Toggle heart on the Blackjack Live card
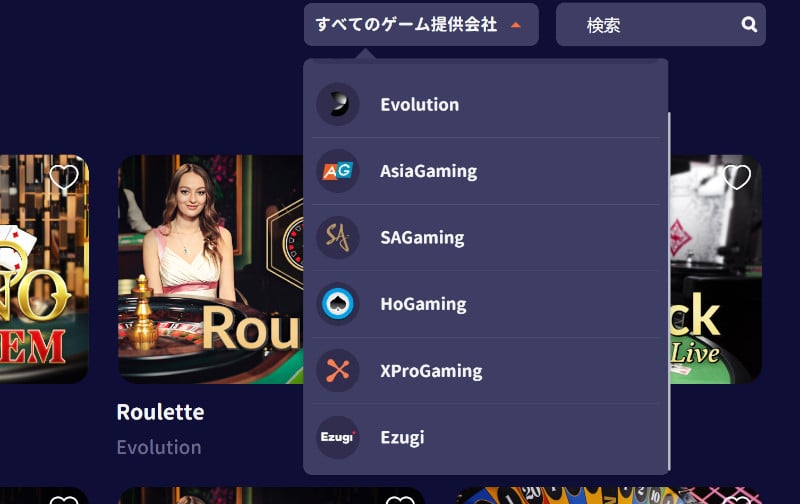Image resolution: width=800 pixels, height=504 pixels. [x=737, y=177]
